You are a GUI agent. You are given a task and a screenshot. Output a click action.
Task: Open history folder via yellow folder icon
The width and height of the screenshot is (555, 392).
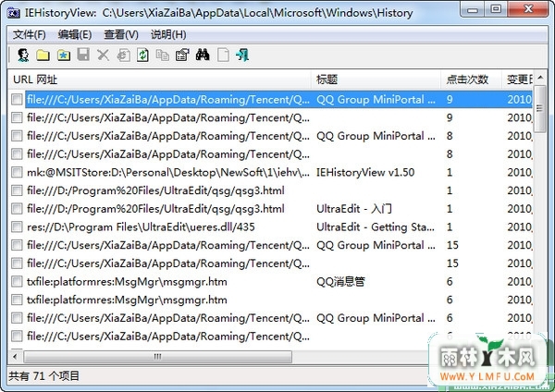(43, 55)
